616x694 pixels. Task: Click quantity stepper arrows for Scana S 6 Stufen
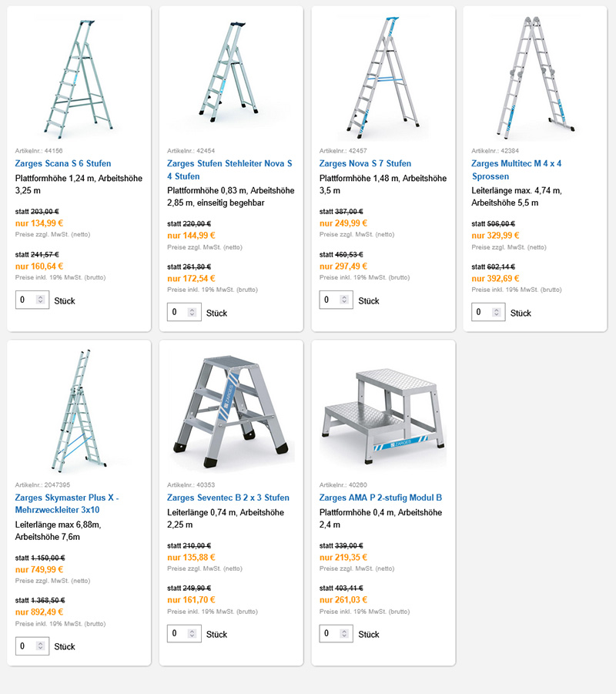click(40, 300)
